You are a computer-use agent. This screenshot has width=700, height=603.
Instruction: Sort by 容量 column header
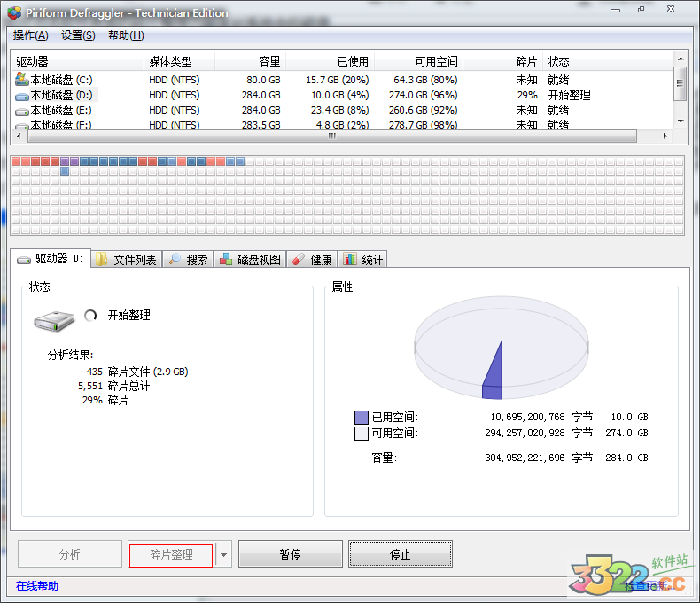click(251, 61)
